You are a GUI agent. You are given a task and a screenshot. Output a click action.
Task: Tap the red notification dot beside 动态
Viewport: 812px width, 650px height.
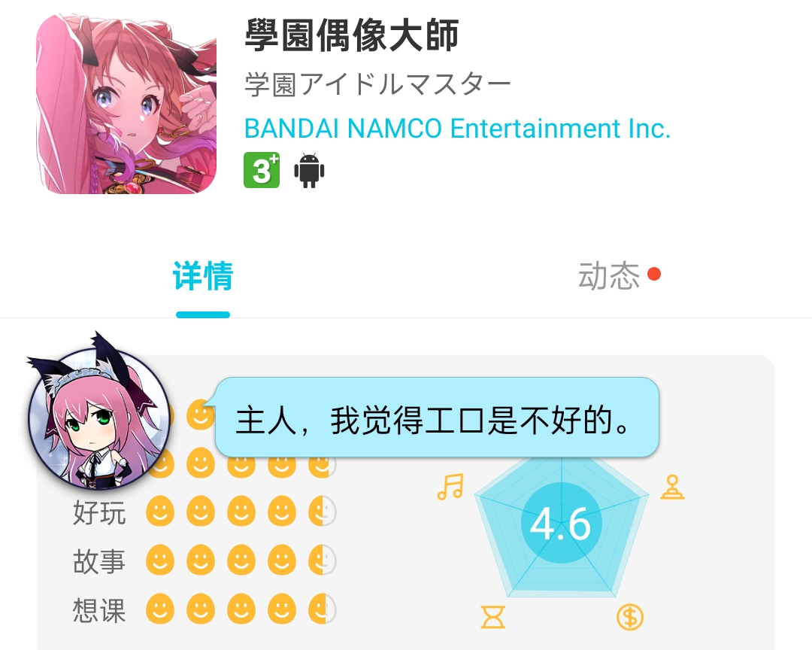pyautogui.click(x=654, y=274)
